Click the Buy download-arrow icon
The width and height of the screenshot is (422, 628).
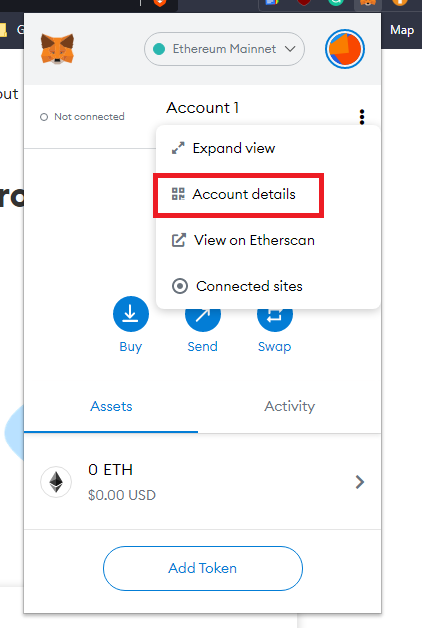click(131, 314)
